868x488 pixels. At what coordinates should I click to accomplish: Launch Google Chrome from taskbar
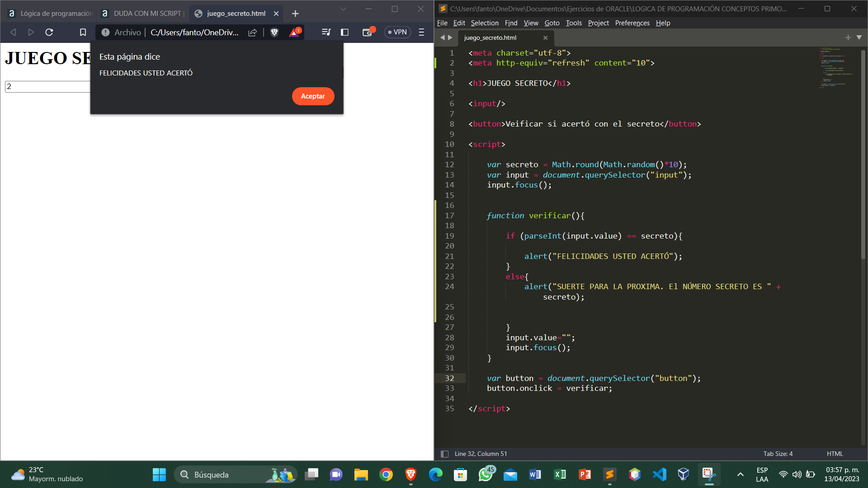click(386, 474)
